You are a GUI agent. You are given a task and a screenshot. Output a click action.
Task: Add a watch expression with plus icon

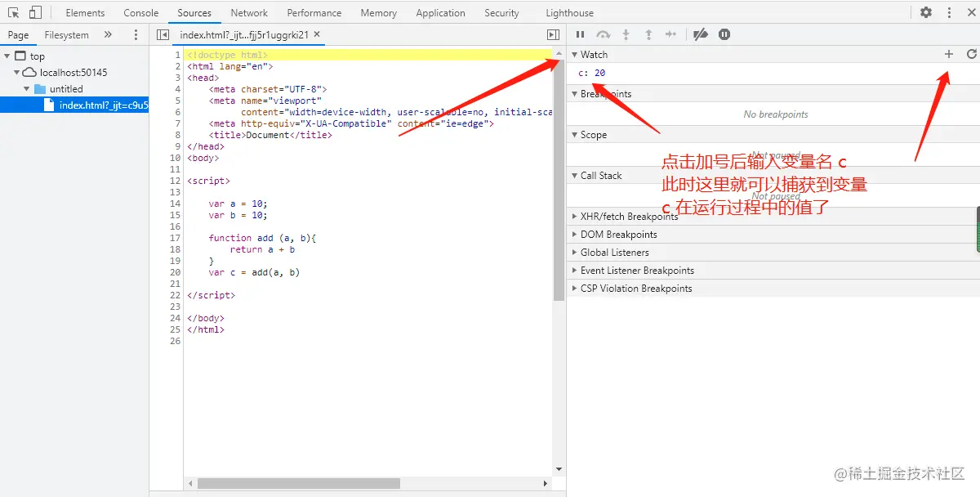949,54
